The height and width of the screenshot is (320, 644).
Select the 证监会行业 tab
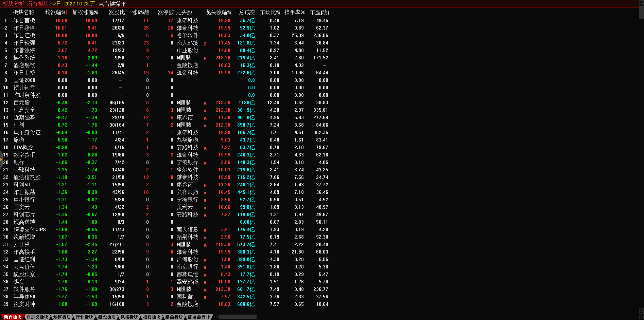click(x=199, y=317)
